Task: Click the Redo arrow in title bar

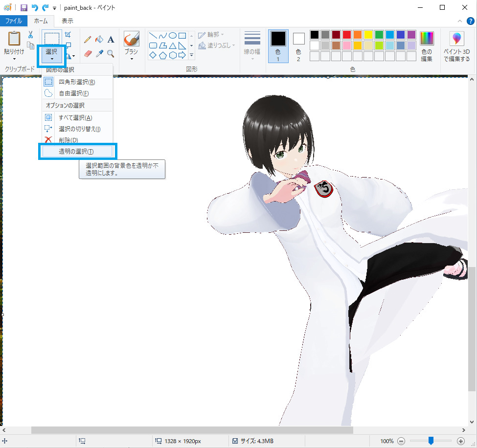Action: pyautogui.click(x=45, y=8)
